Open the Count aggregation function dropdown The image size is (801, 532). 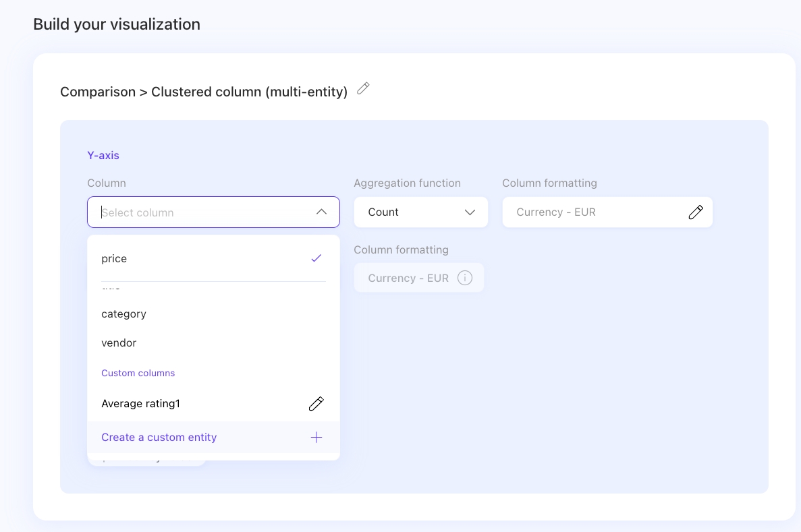tap(420, 212)
